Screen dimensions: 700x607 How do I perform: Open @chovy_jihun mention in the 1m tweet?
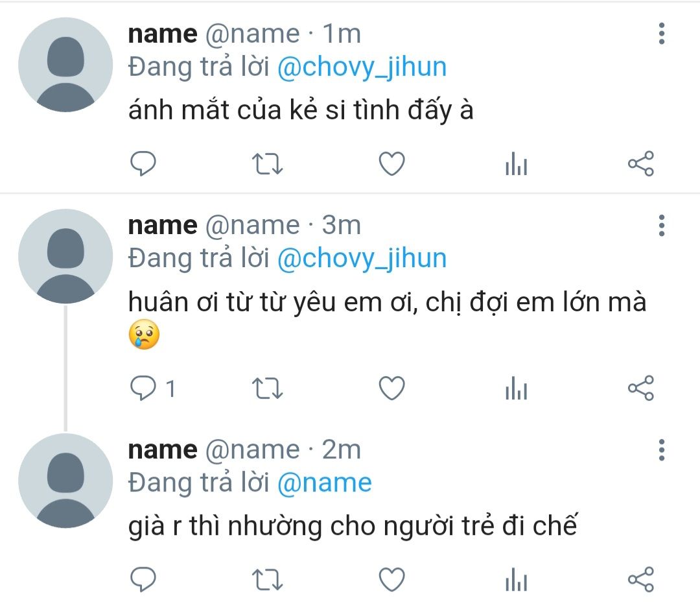click(362, 67)
